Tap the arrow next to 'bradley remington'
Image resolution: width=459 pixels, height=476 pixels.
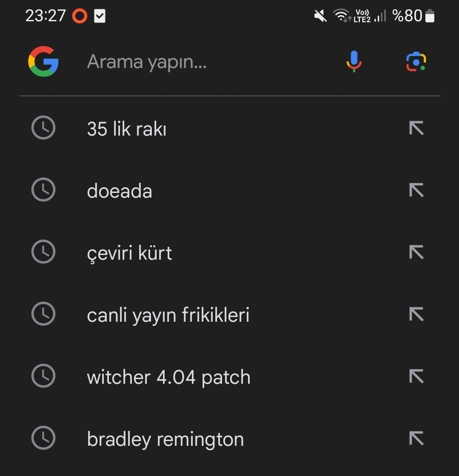416,439
